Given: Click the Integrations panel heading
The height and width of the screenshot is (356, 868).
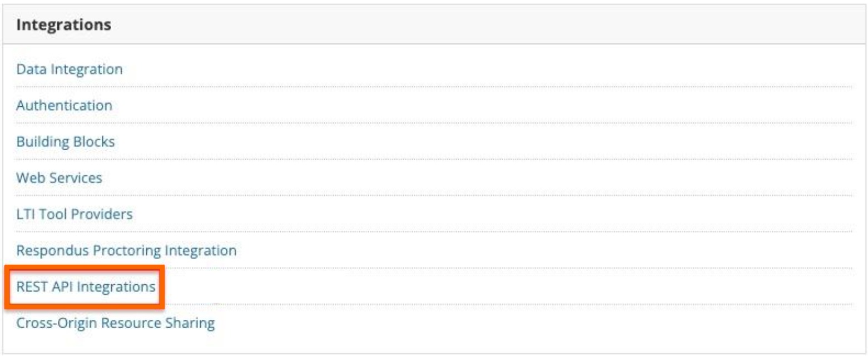Looking at the screenshot, I should click(x=64, y=25).
